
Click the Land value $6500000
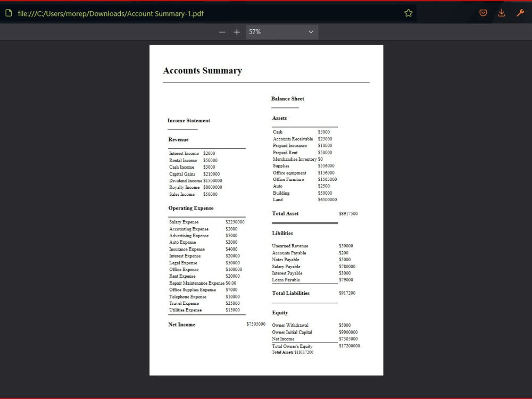327,200
